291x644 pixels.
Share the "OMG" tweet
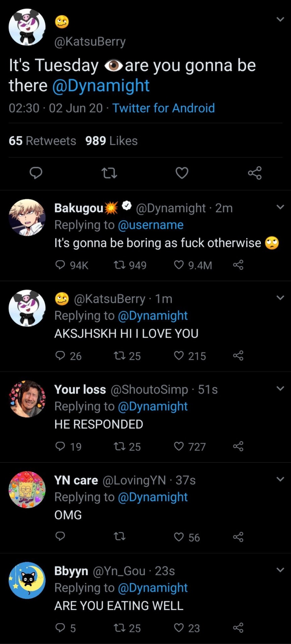[x=238, y=537]
